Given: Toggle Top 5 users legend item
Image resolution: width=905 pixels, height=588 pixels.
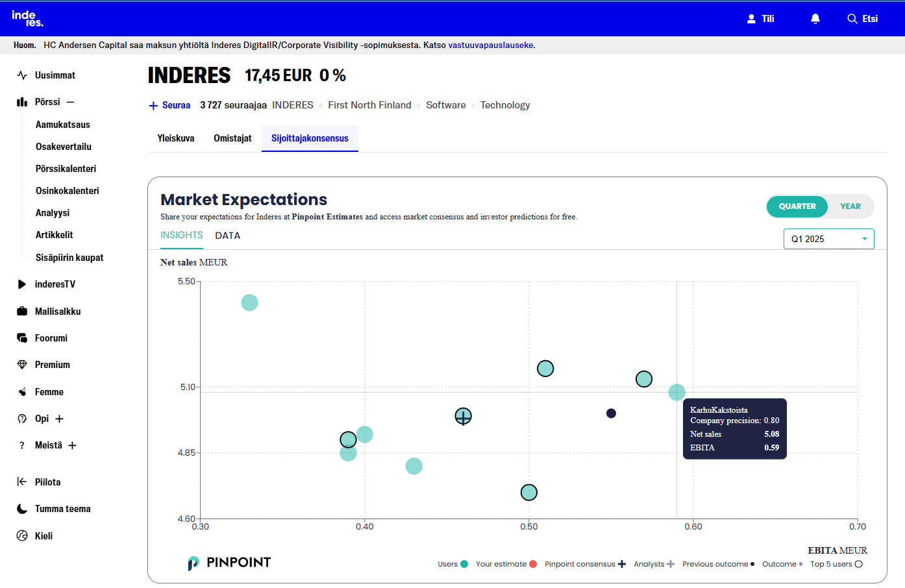Looking at the screenshot, I should 836,564.
